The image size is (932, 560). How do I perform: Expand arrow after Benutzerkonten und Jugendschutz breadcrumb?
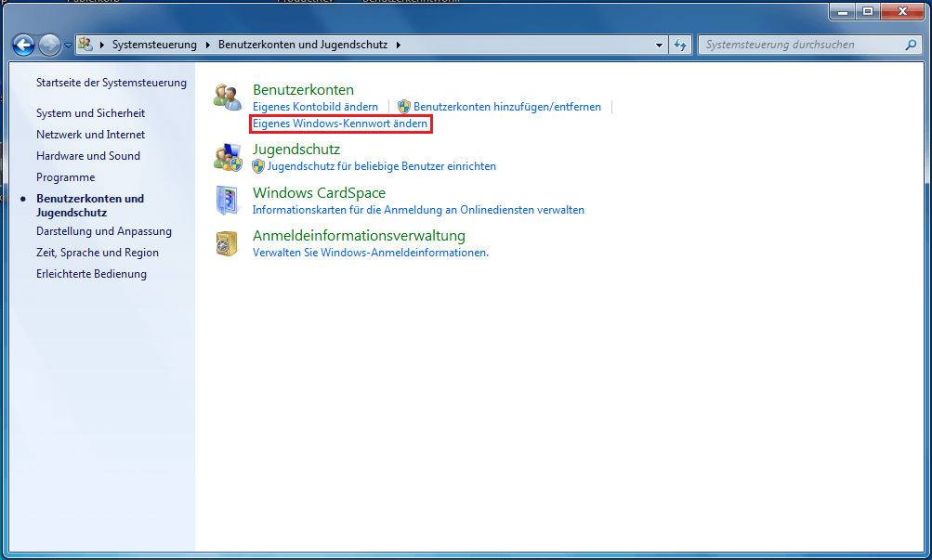pos(399,45)
